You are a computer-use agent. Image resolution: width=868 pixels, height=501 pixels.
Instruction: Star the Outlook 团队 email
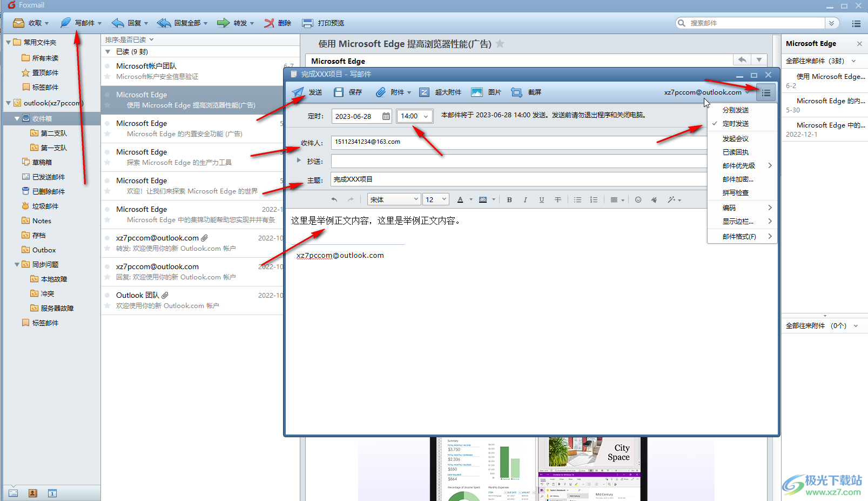coord(107,306)
